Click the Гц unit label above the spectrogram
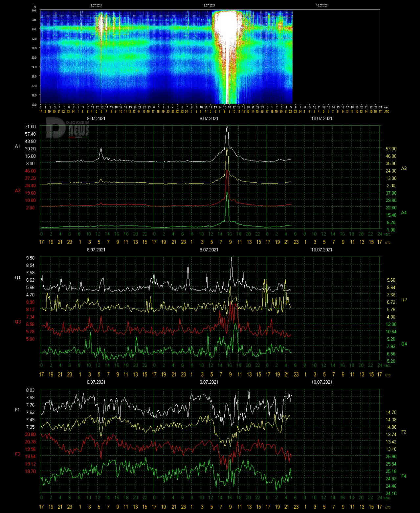Viewport: 420px width, 513px height. click(x=34, y=6)
